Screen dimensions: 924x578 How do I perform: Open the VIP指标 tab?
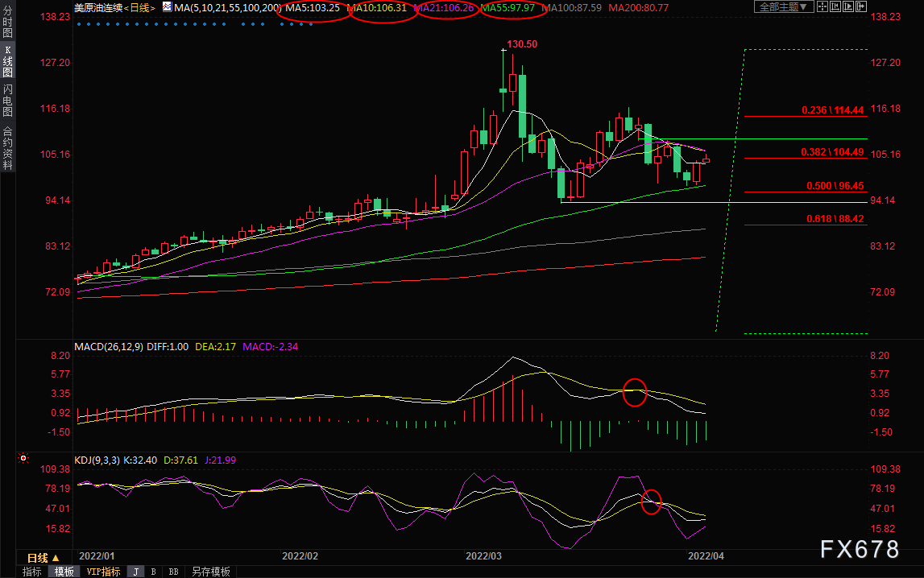[x=103, y=572]
